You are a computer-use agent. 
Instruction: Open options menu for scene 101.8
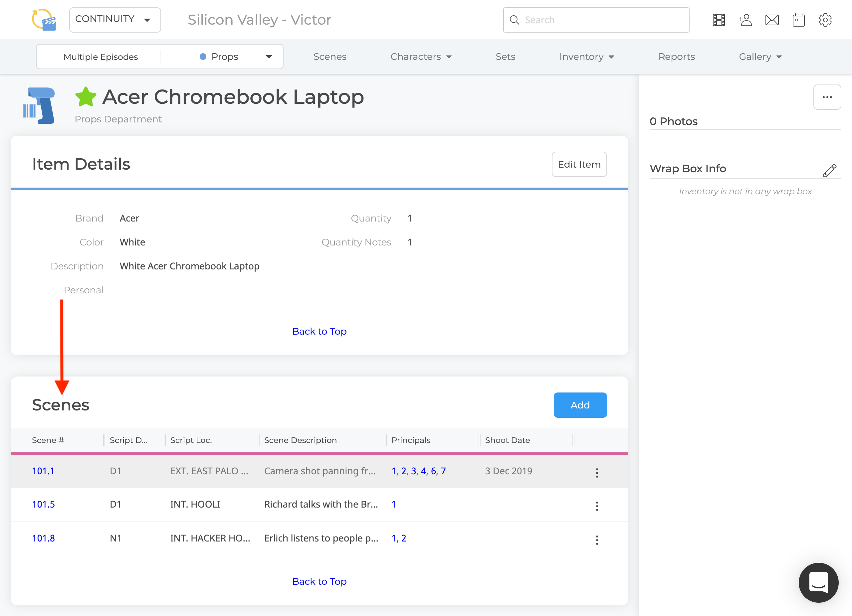point(597,540)
